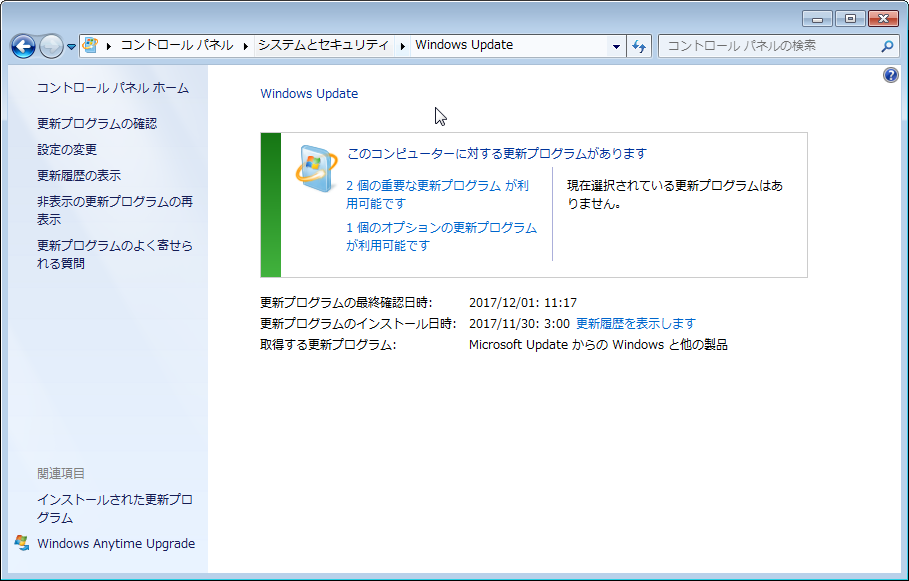Open 2 個の重要な更新プログラム link
Image resolution: width=909 pixels, height=581 pixels.
click(438, 194)
